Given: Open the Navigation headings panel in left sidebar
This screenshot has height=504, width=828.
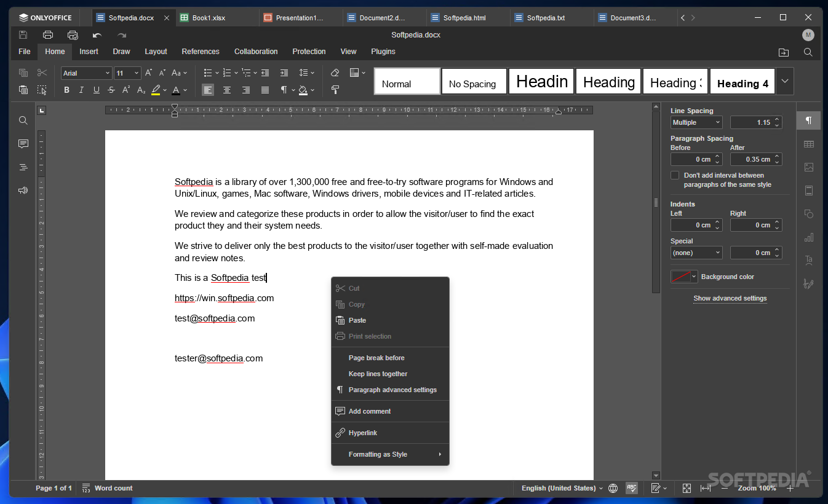Looking at the screenshot, I should point(23,167).
